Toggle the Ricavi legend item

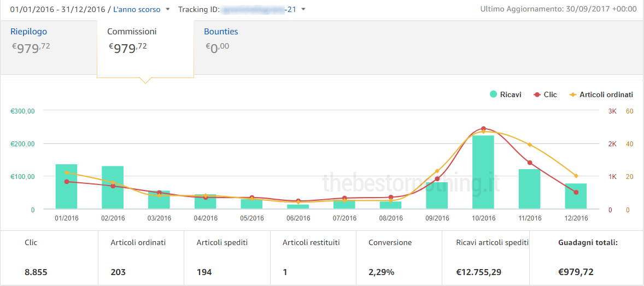506,94
